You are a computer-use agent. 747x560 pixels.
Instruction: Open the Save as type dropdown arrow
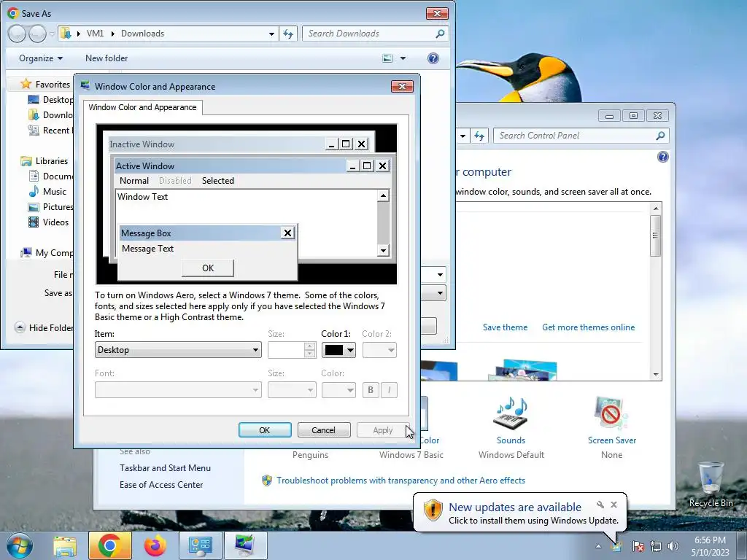[x=440, y=292]
